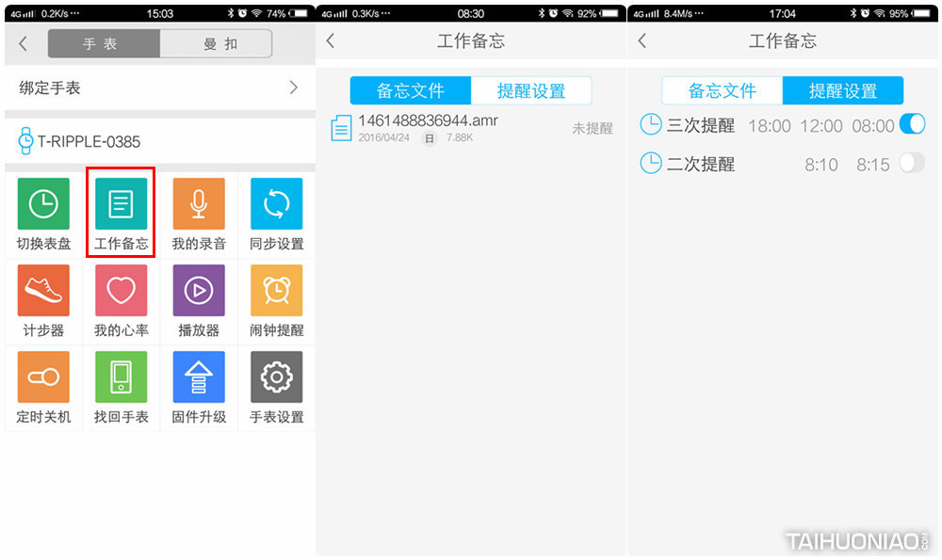Screen dimensions: 942x560
Task: Start the 播放器 media player
Action: pos(199,299)
